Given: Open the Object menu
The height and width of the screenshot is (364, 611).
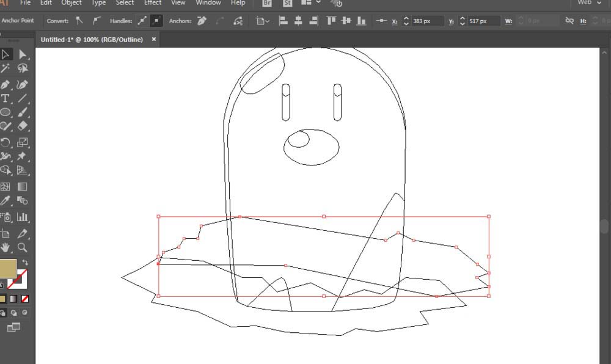Looking at the screenshot, I should (x=71, y=2).
